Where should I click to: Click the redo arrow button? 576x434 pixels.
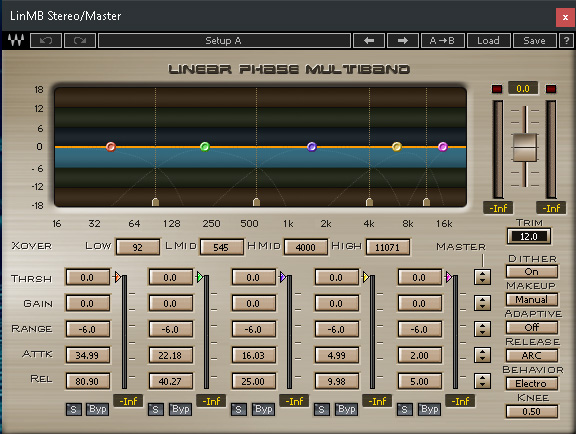pyautogui.click(x=80, y=40)
